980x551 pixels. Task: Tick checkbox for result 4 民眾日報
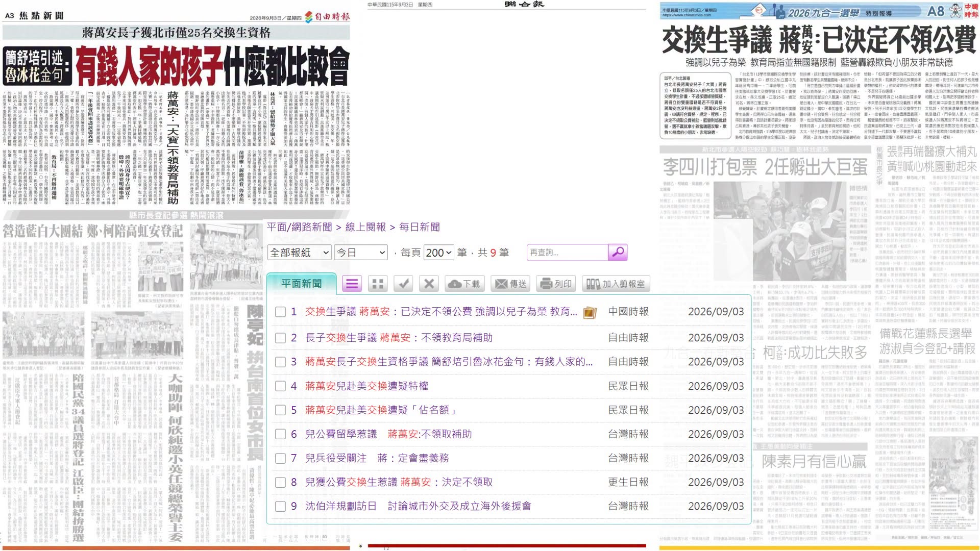pos(280,386)
